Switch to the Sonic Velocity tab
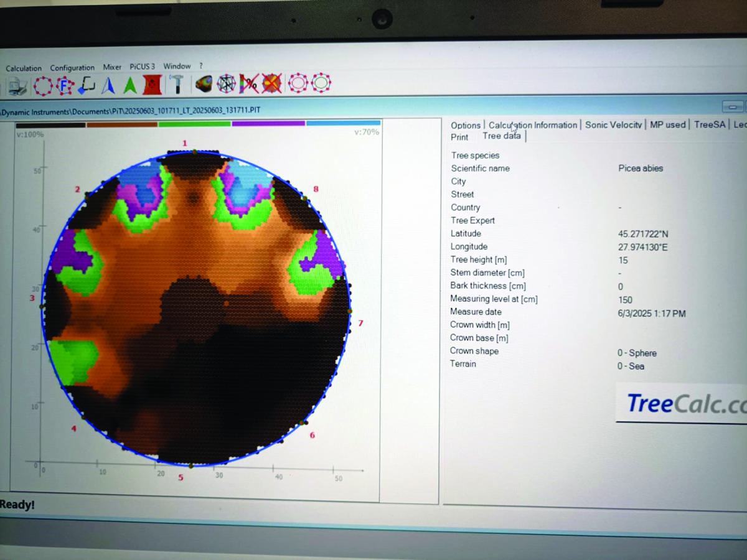 pos(613,125)
